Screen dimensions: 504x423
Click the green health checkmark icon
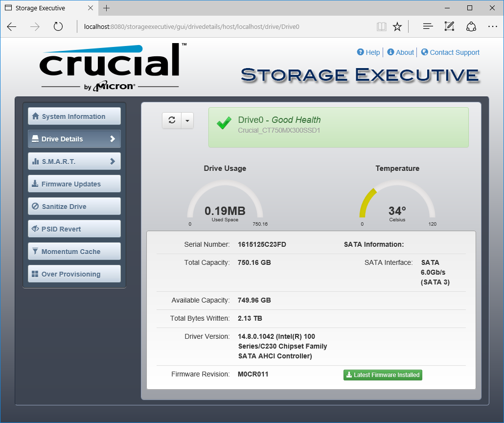point(224,123)
